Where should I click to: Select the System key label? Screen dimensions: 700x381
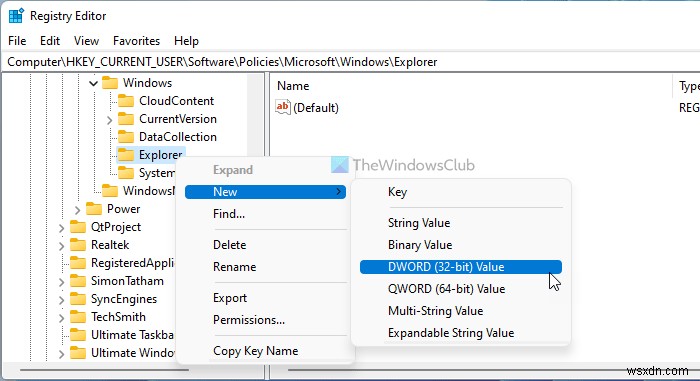click(x=157, y=173)
